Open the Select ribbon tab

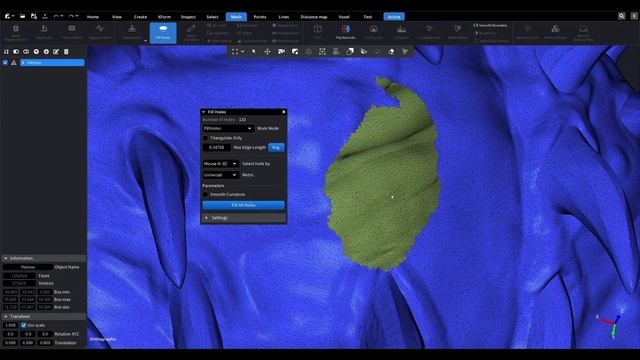pyautogui.click(x=212, y=17)
